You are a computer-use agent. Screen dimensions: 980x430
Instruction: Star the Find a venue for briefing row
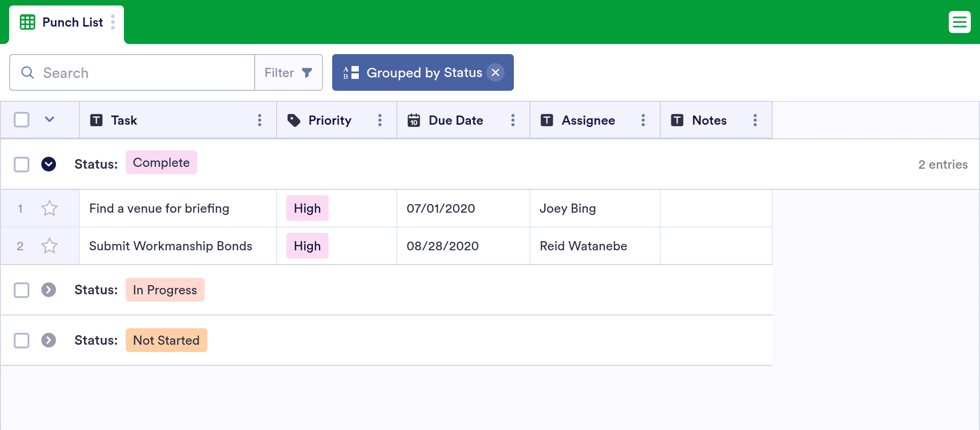50,209
